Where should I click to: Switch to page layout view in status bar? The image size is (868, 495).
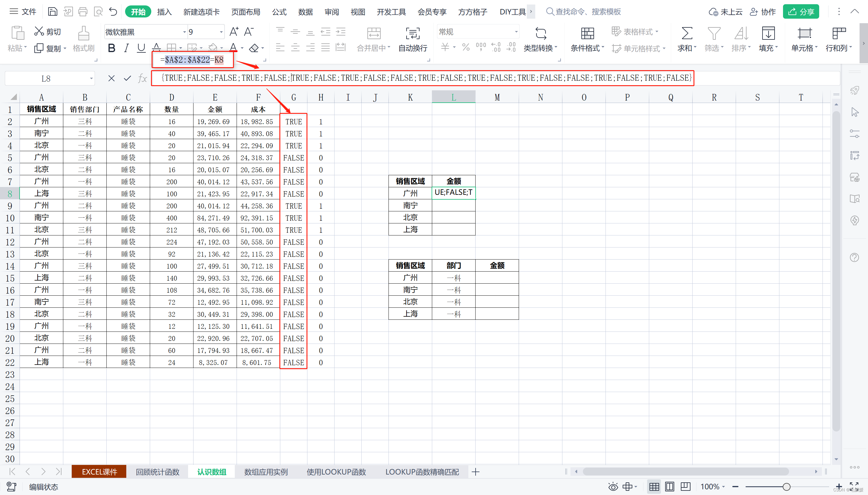tap(669, 487)
